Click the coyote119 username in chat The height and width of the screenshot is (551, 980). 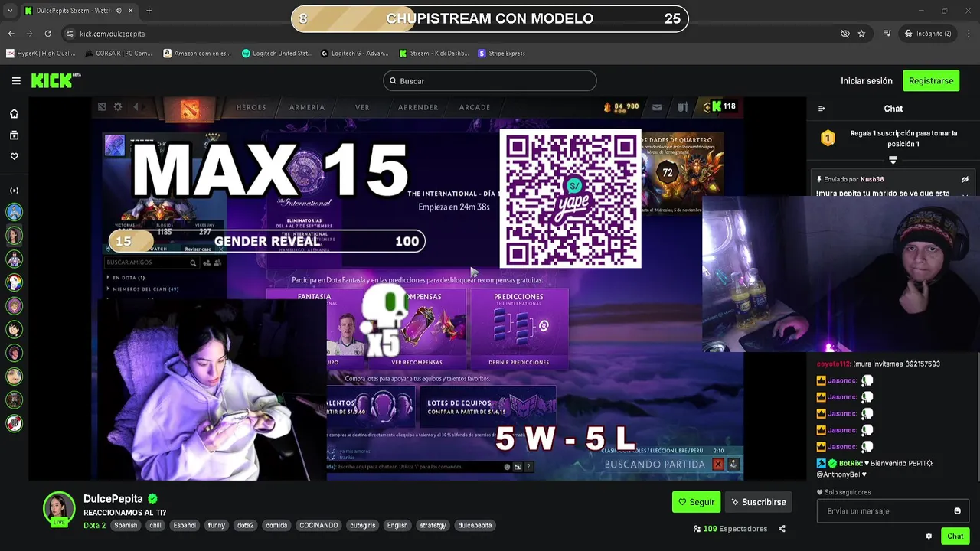[833, 364]
